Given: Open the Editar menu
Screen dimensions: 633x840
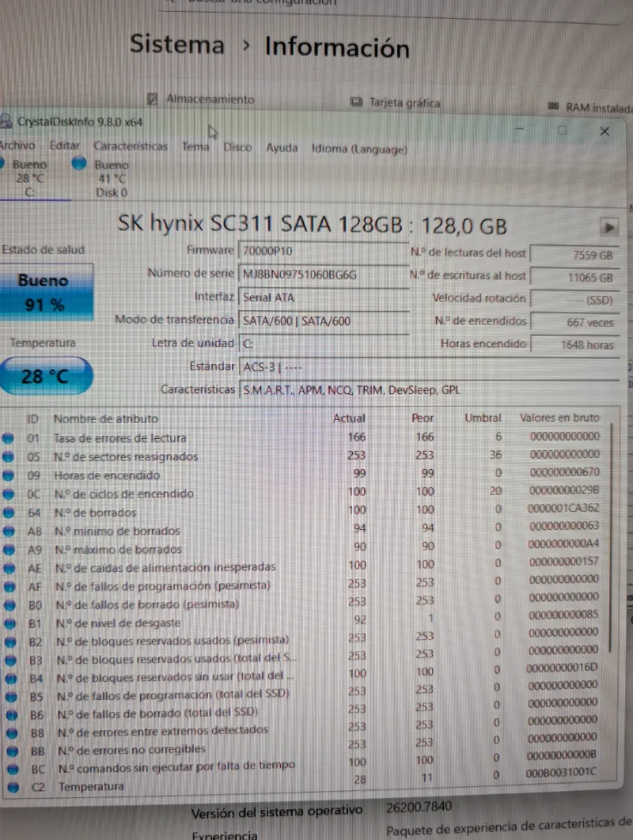Looking at the screenshot, I should click(x=64, y=146).
